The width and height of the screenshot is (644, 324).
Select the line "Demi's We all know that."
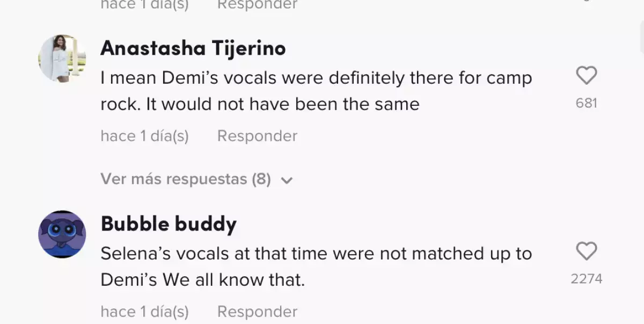tap(202, 280)
